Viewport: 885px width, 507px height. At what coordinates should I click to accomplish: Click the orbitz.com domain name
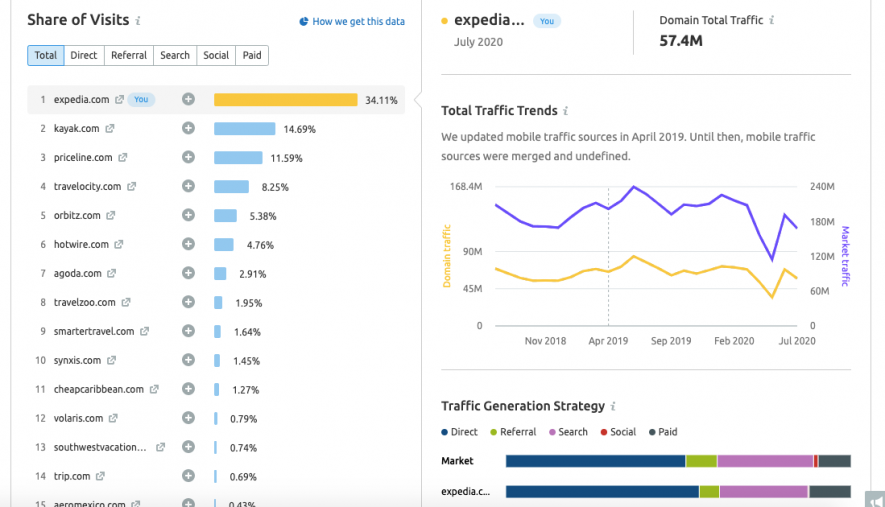click(77, 216)
